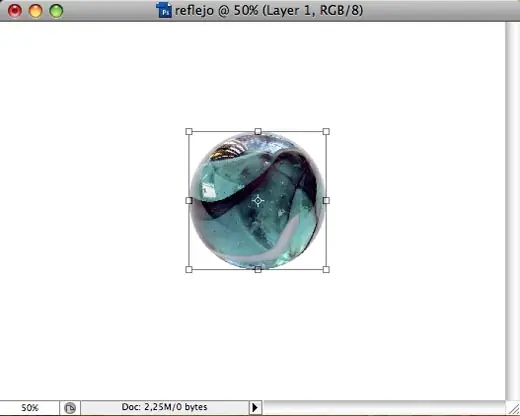Click the bottom-left corner transform handle
Screen dimensions: 520x416
tap(189, 269)
